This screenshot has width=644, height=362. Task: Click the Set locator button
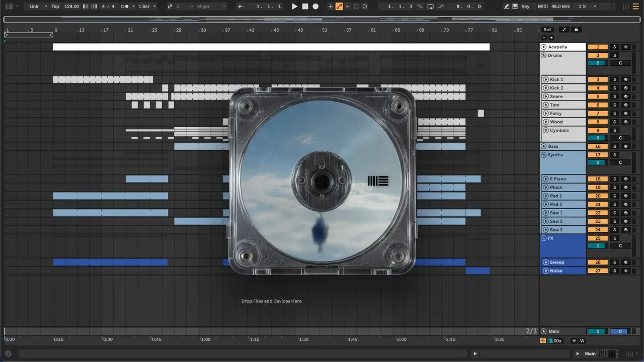[547, 30]
